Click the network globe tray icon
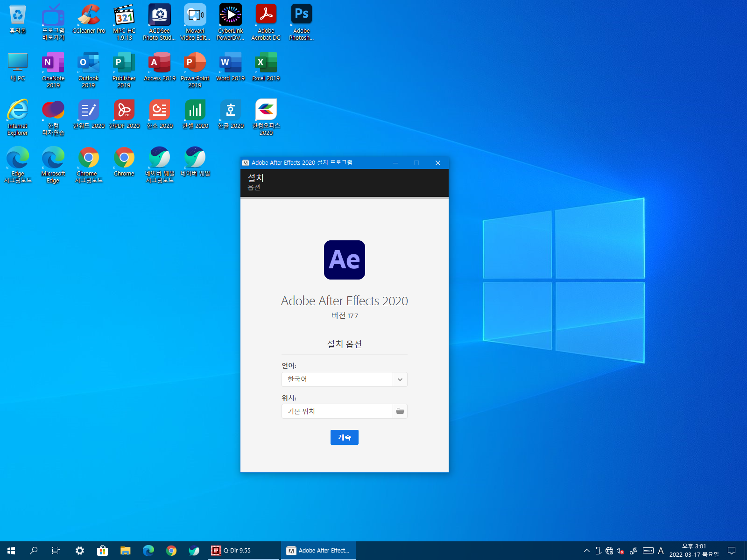This screenshot has width=747, height=560. (x=609, y=551)
